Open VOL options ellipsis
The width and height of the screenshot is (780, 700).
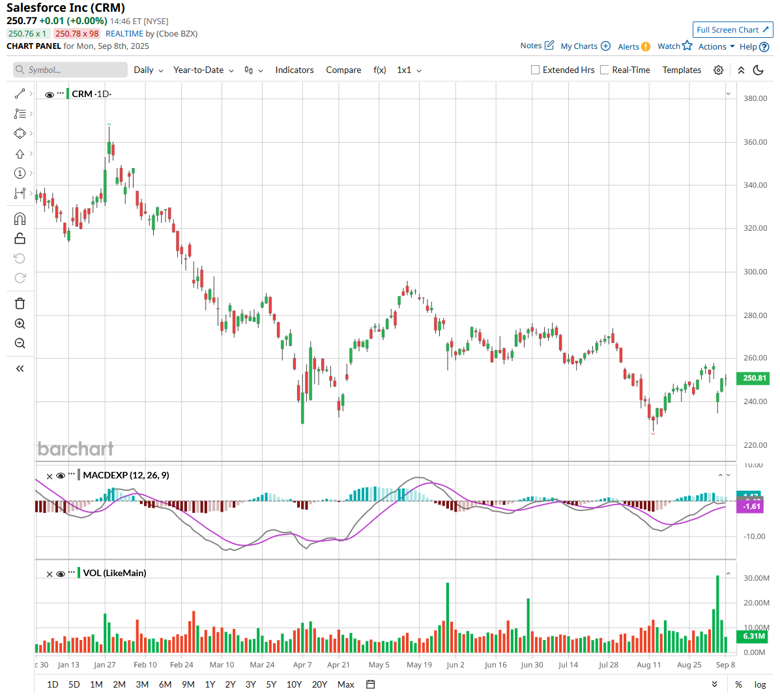[x=72, y=572]
